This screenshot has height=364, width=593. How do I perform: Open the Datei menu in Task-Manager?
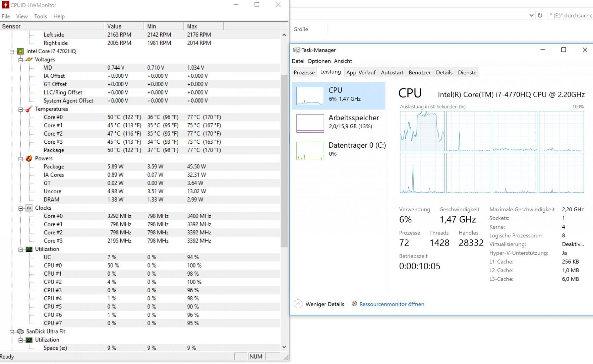tap(298, 61)
